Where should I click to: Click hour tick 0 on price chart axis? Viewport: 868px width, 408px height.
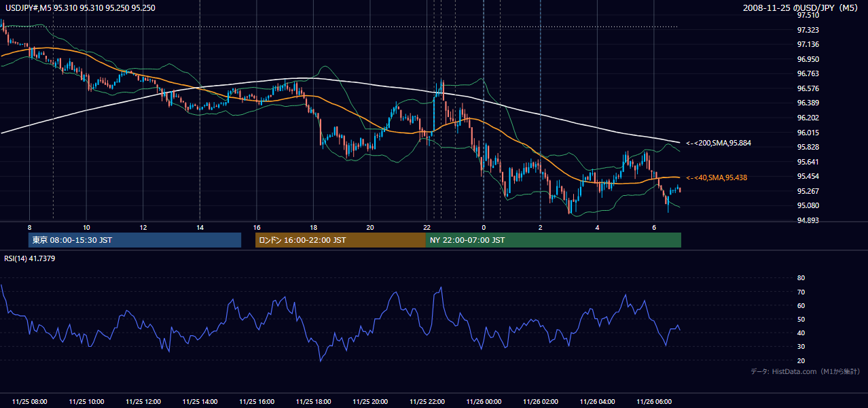tap(484, 227)
